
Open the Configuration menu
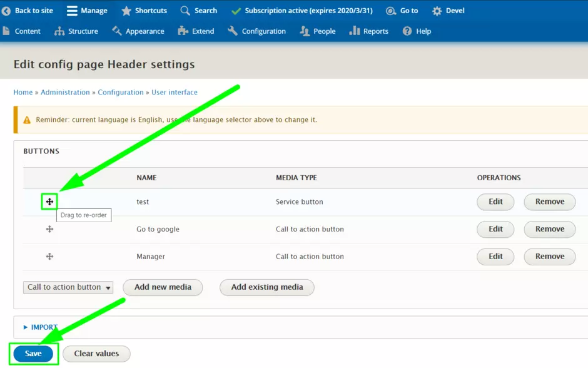[x=256, y=31]
